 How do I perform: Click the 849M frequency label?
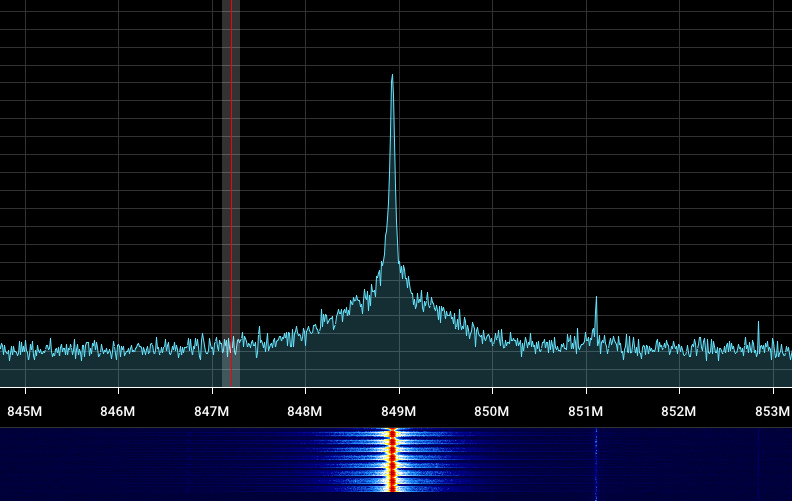tap(399, 412)
